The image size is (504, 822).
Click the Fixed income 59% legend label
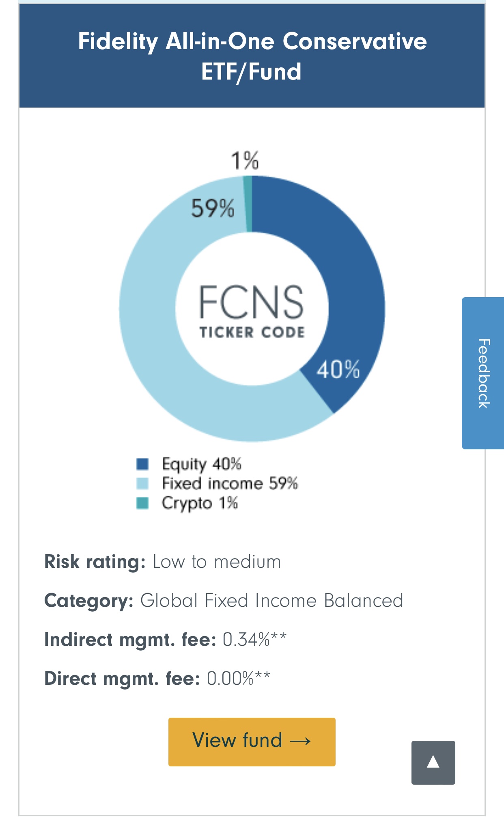(230, 483)
